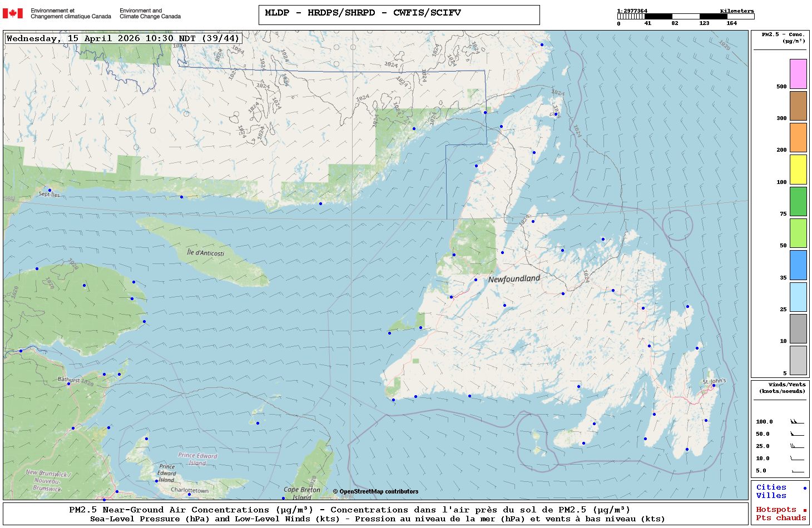Image resolution: width=812 pixels, height=528 pixels.
Task: Click the Canada flag logo
Action: point(13,13)
